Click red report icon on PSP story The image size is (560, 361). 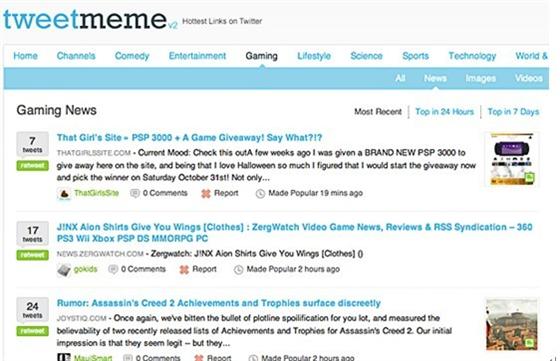(206, 194)
